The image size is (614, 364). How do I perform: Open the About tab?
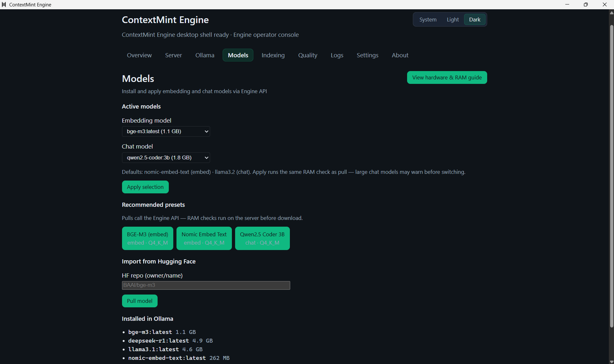(x=400, y=55)
